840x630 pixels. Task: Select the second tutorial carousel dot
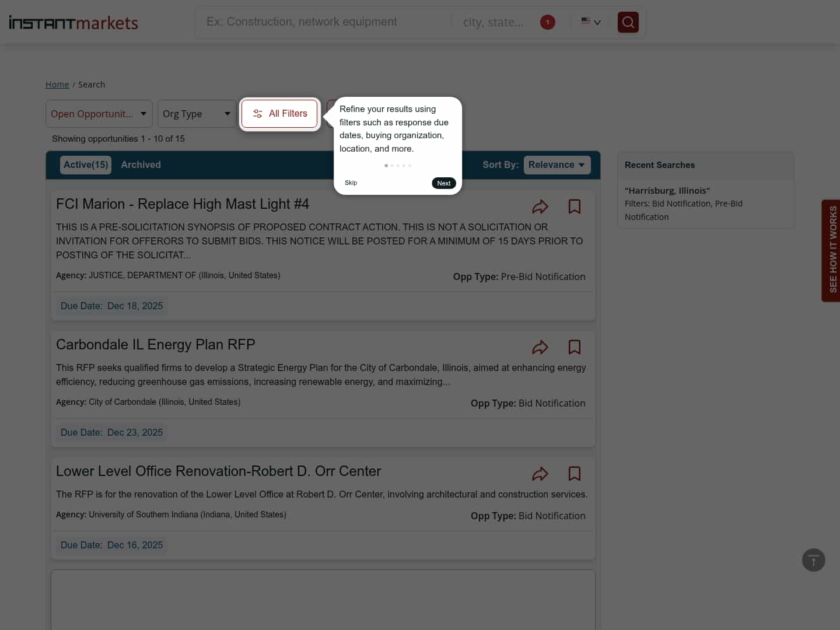tap(391, 166)
